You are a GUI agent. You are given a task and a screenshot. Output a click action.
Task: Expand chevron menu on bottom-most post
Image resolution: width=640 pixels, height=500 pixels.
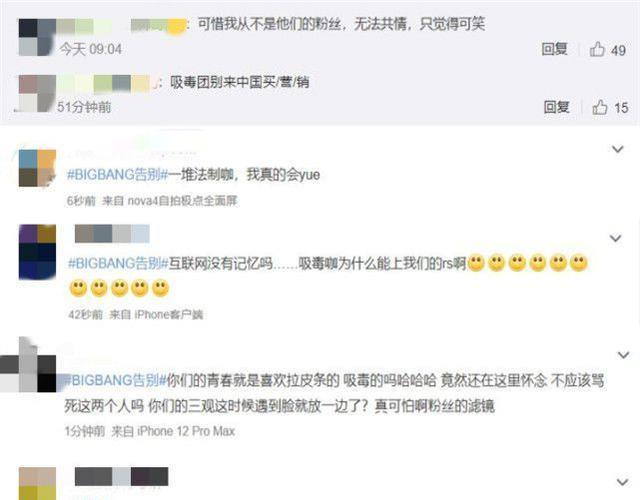[x=622, y=482]
